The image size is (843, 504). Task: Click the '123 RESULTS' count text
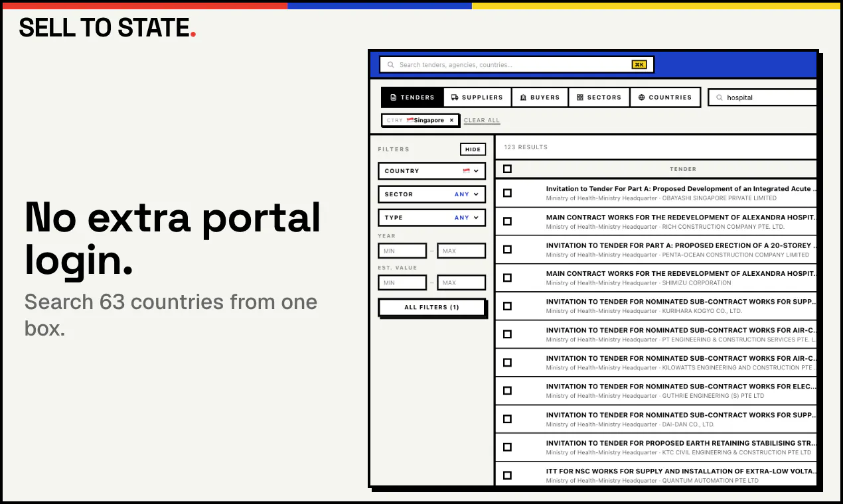click(526, 147)
